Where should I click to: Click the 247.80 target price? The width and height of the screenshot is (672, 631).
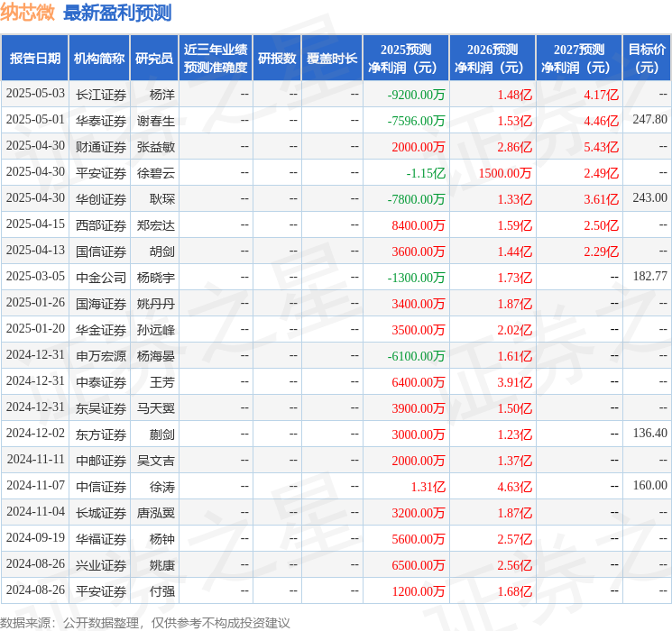649,120
